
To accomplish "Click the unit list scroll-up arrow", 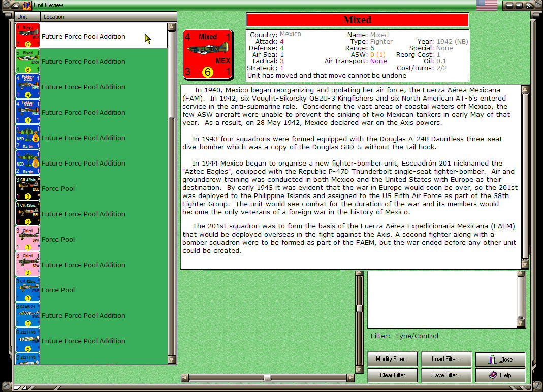I will coord(172,27).
